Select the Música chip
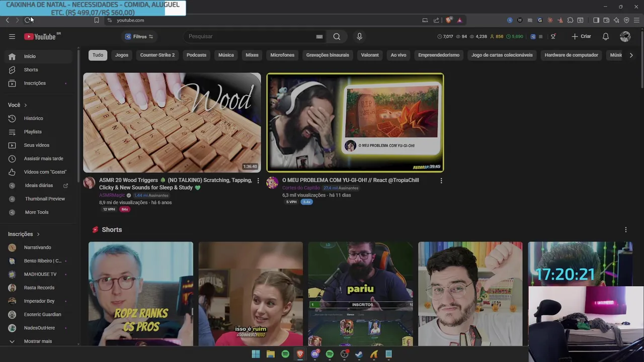The width and height of the screenshot is (644, 362). point(226,55)
